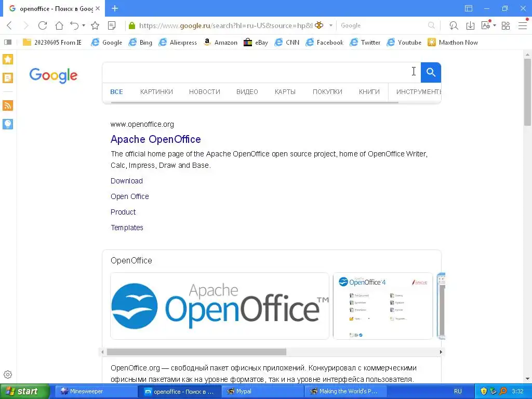Open the Google bookmark
The image size is (532, 399).
click(x=107, y=43)
